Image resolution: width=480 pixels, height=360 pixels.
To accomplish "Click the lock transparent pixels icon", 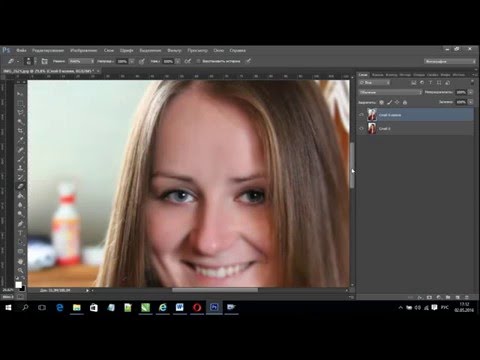I will coord(382,102).
